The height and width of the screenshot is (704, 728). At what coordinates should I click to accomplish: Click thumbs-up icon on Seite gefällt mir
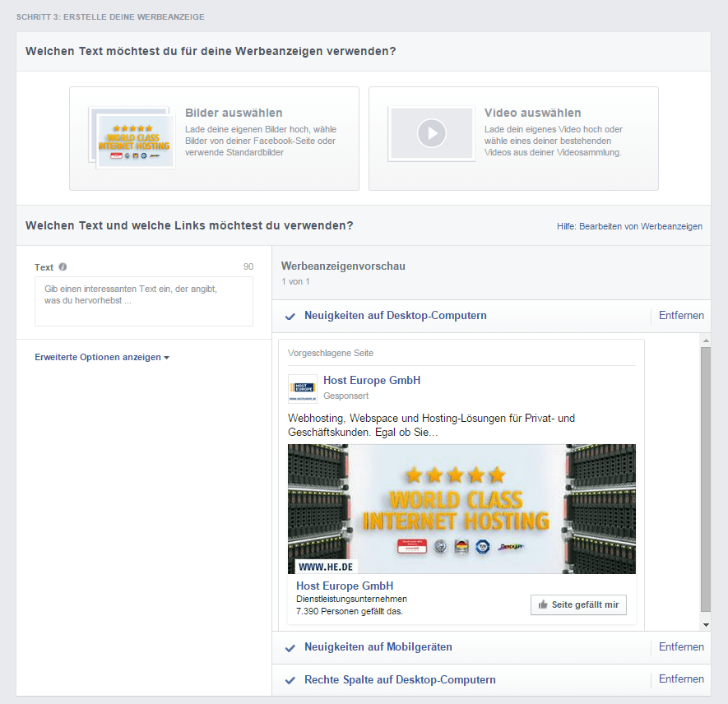pyautogui.click(x=543, y=604)
